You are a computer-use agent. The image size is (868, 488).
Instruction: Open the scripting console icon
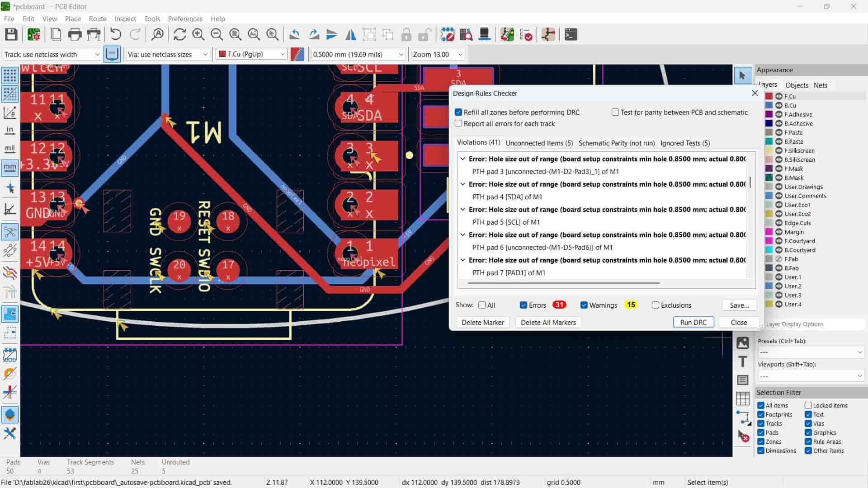click(571, 35)
